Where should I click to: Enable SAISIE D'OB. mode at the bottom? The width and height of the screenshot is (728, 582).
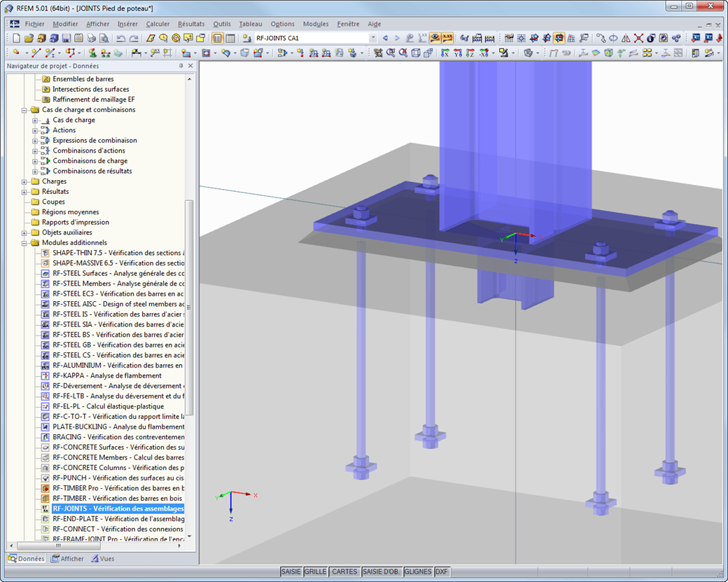380,571
